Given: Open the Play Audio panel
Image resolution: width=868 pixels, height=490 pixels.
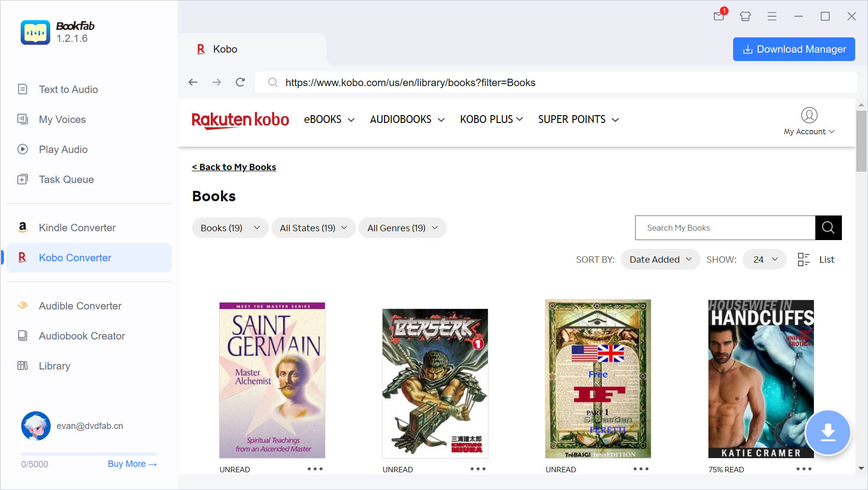Looking at the screenshot, I should [x=63, y=149].
